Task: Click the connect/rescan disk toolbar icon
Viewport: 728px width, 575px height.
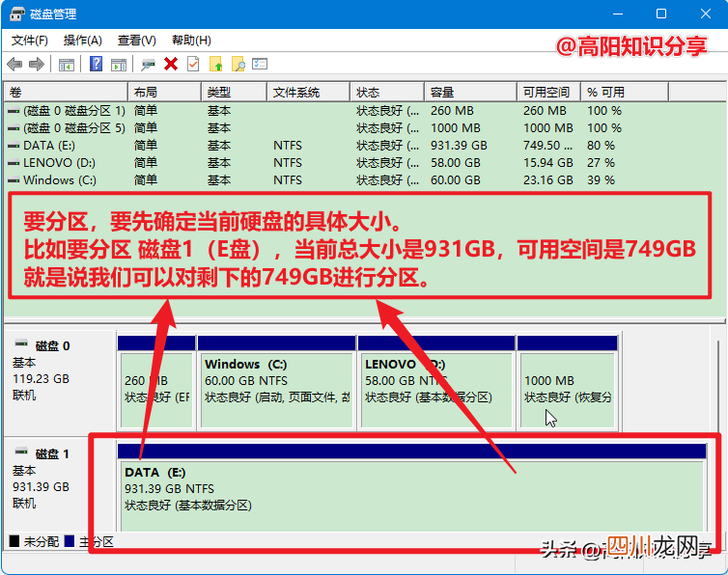Action: 148,64
